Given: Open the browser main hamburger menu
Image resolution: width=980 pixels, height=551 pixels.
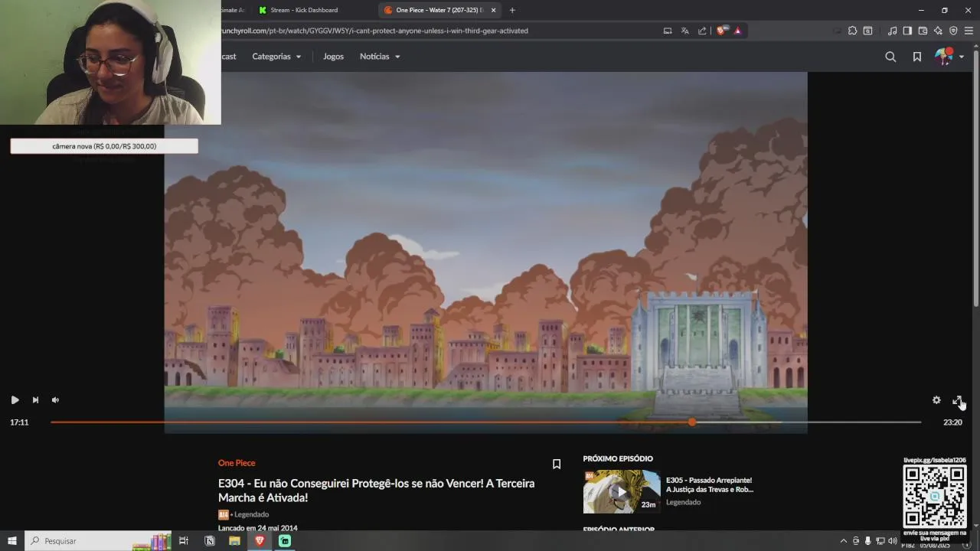Looking at the screenshot, I should (969, 31).
